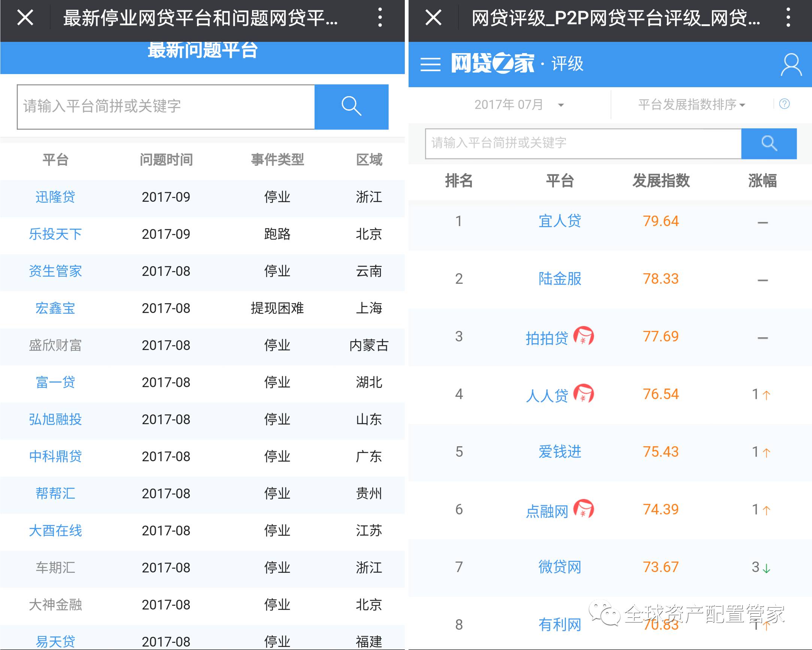This screenshot has width=812, height=650.
Task: Click the 跑路 event type cell
Action: pos(277,234)
